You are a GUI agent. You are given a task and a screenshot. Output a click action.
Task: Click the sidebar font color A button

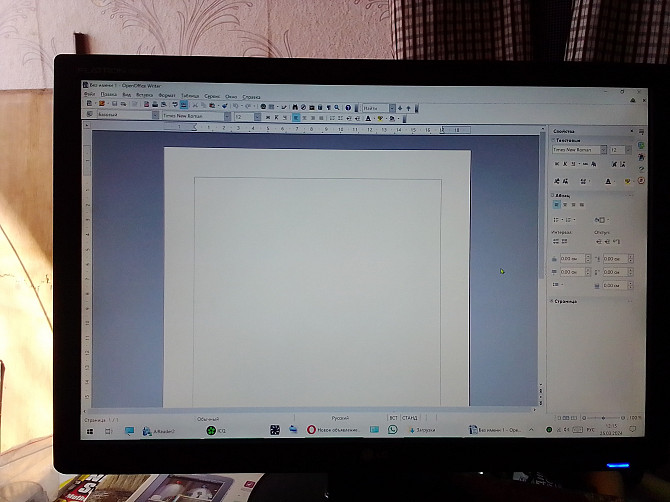point(608,181)
